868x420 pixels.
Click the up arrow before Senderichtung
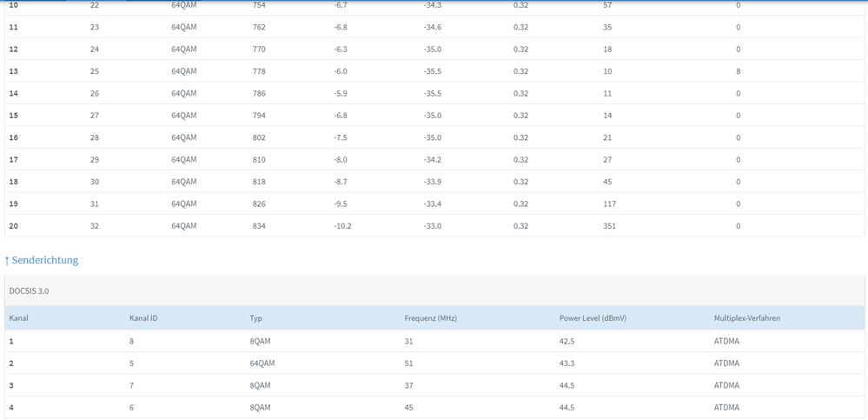[7, 261]
